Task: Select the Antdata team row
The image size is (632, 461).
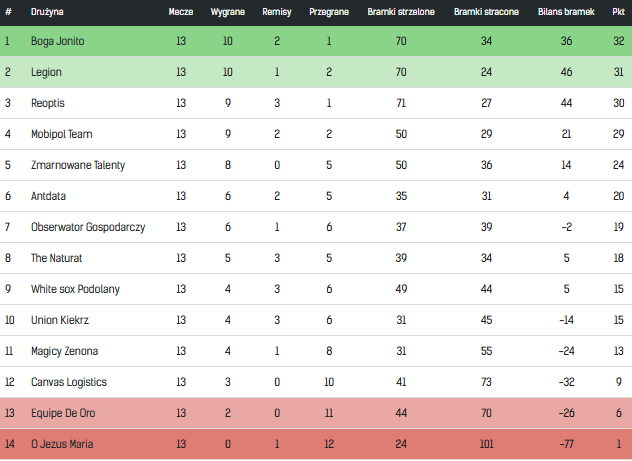Action: [x=316, y=196]
